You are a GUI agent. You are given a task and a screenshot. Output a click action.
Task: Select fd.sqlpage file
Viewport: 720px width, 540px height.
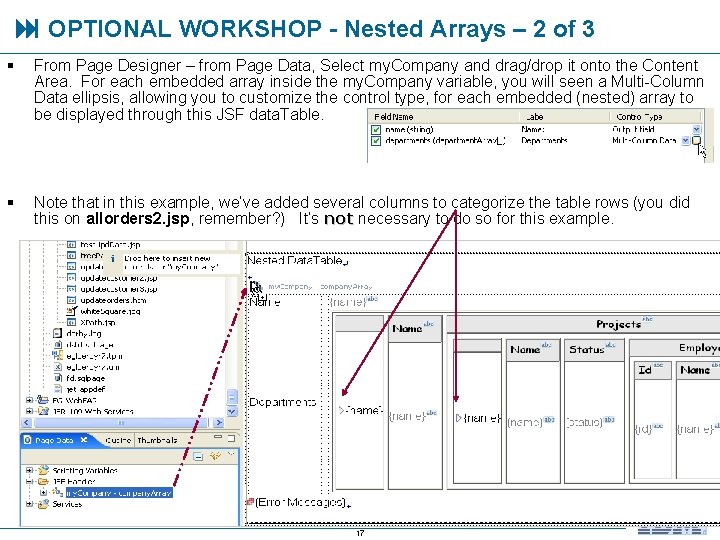pos(85,378)
